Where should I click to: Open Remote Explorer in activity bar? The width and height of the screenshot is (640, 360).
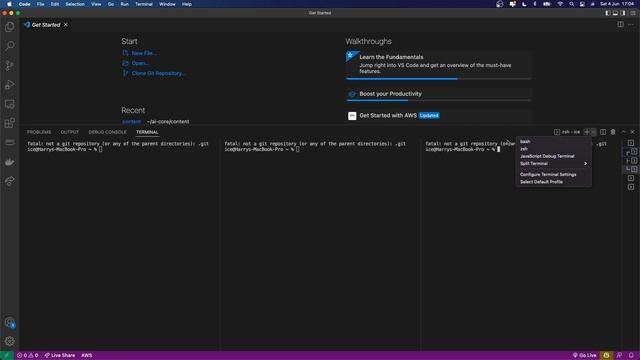point(10,104)
